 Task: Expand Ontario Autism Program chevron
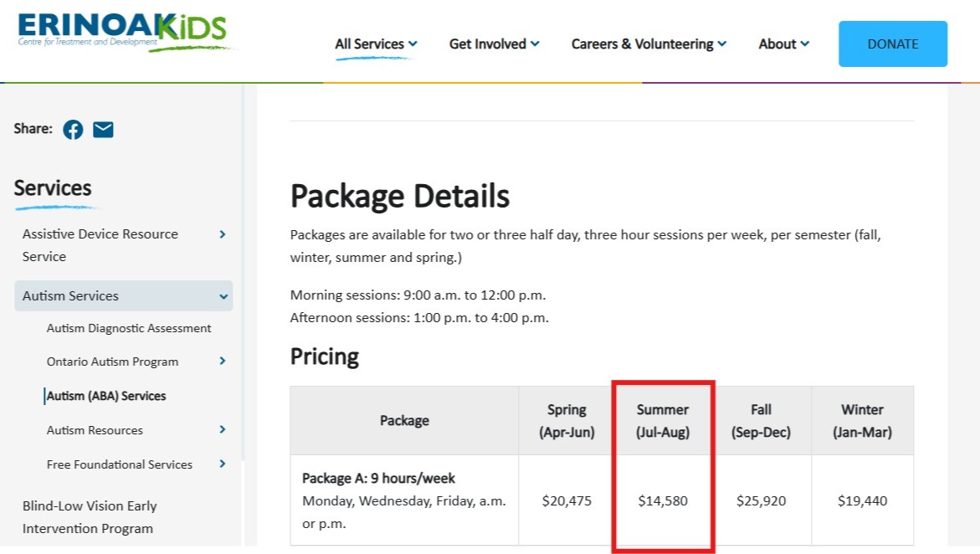(223, 362)
